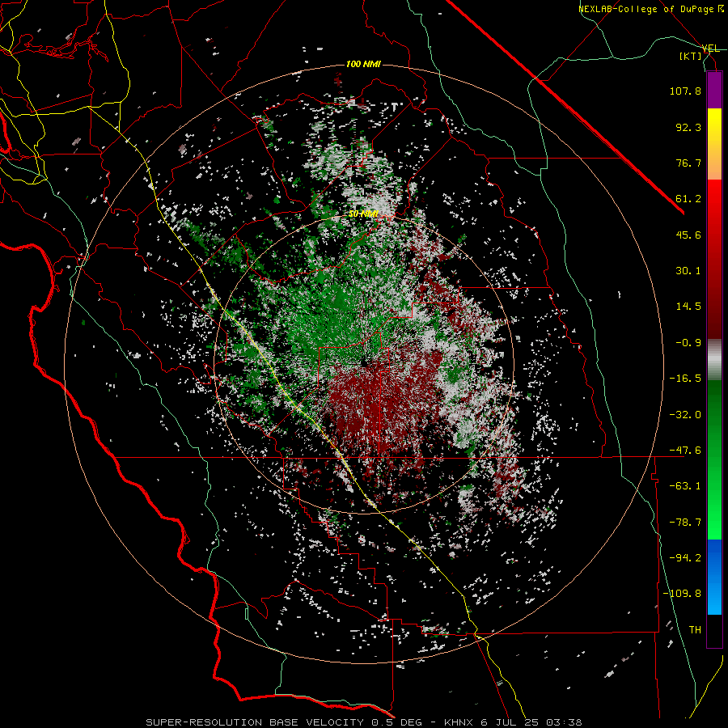Image resolution: width=728 pixels, height=728 pixels.
Task: Click the 76.7 legend value
Action: (x=688, y=163)
